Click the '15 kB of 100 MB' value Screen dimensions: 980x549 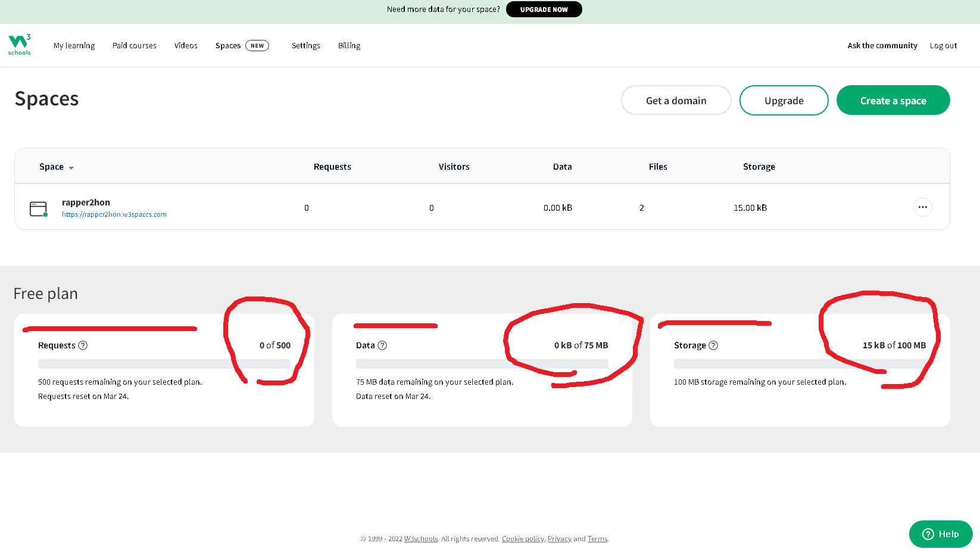click(894, 345)
